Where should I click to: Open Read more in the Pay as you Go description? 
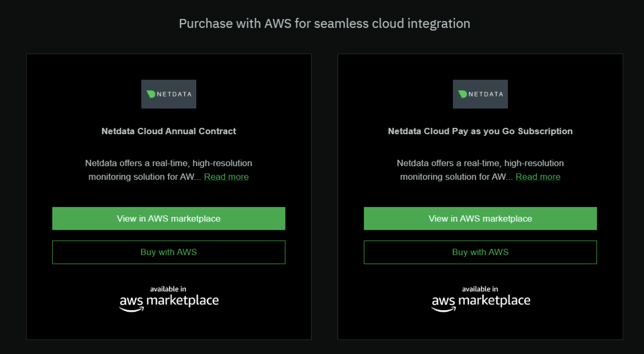538,177
